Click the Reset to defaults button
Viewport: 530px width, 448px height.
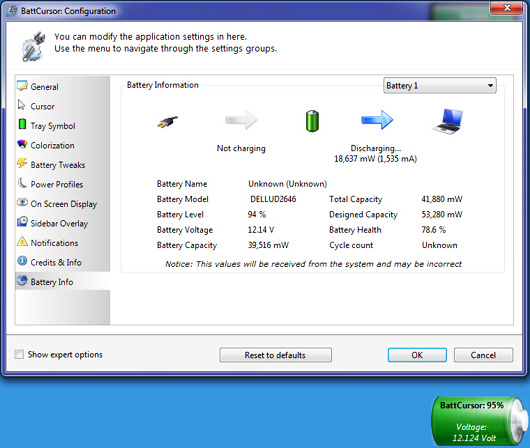(x=275, y=355)
